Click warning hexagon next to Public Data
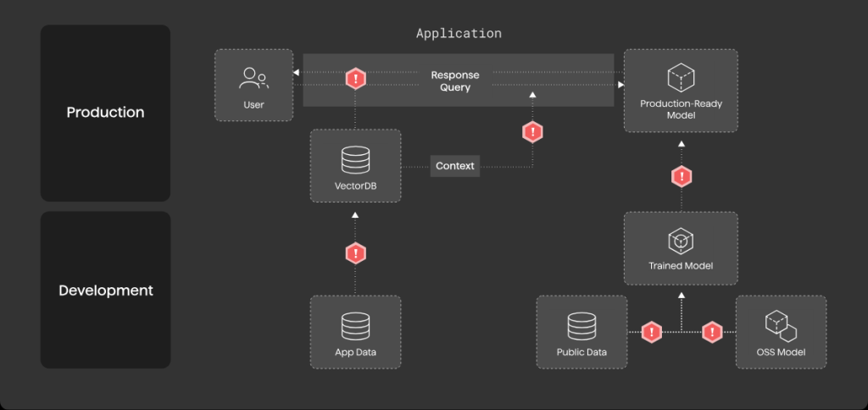The height and width of the screenshot is (410, 868). click(x=652, y=332)
